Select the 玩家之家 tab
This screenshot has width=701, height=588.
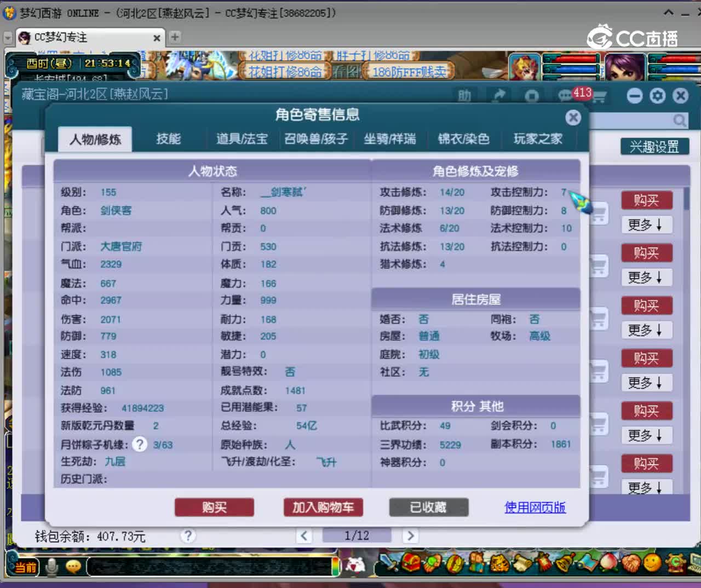538,139
